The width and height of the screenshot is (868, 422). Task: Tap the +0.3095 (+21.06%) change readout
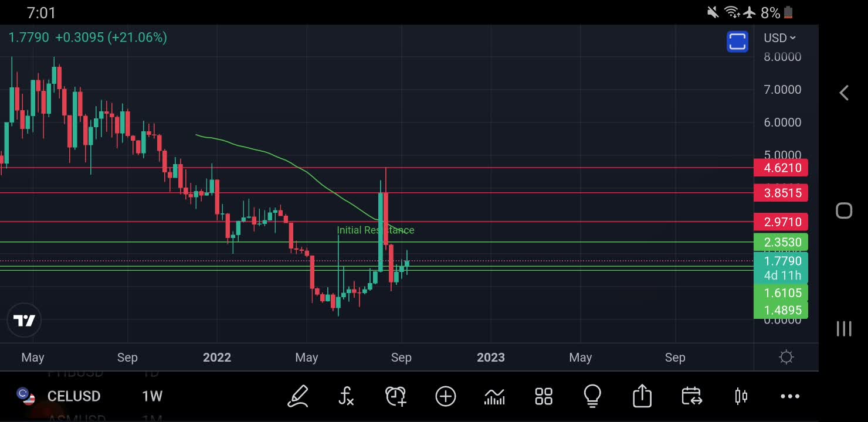[111, 38]
